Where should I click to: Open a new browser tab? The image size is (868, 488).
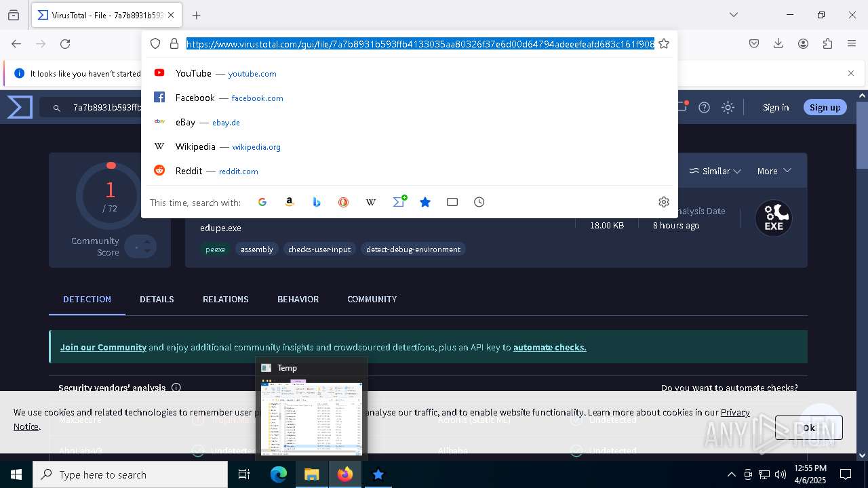pos(197,15)
